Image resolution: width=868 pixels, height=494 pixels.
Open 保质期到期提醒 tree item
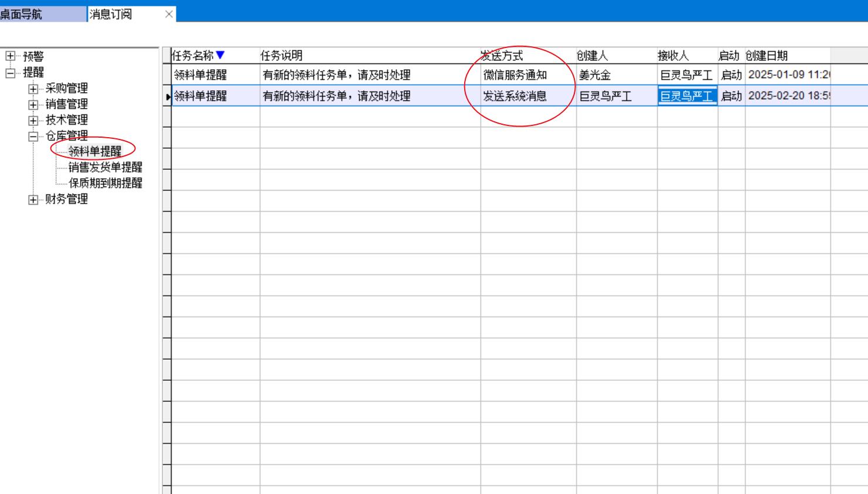[105, 183]
